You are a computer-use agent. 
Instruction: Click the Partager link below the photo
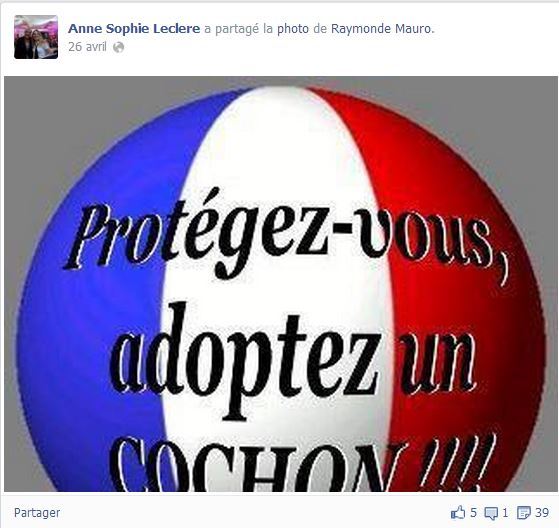[x=37, y=513]
